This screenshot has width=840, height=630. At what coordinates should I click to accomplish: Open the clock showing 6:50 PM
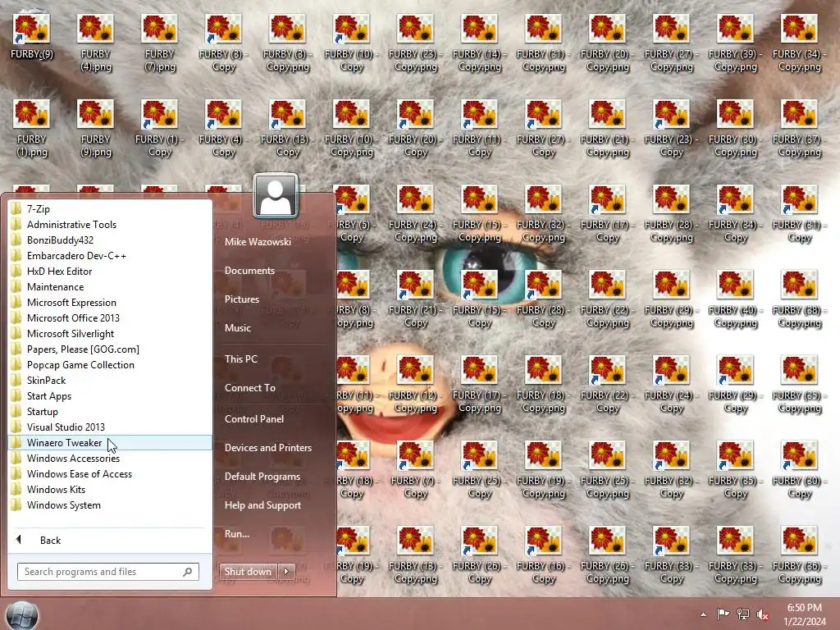click(x=805, y=614)
